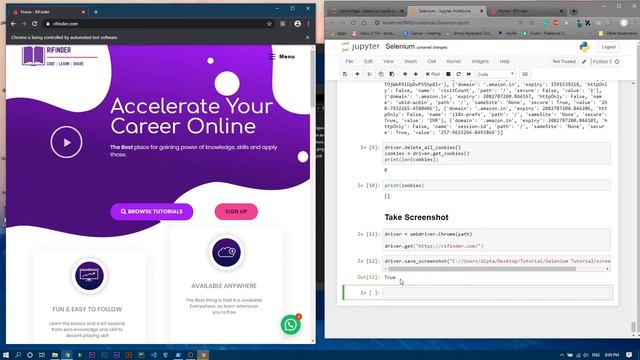
Task: Open the Windows Start menu
Action: click(x=6, y=355)
